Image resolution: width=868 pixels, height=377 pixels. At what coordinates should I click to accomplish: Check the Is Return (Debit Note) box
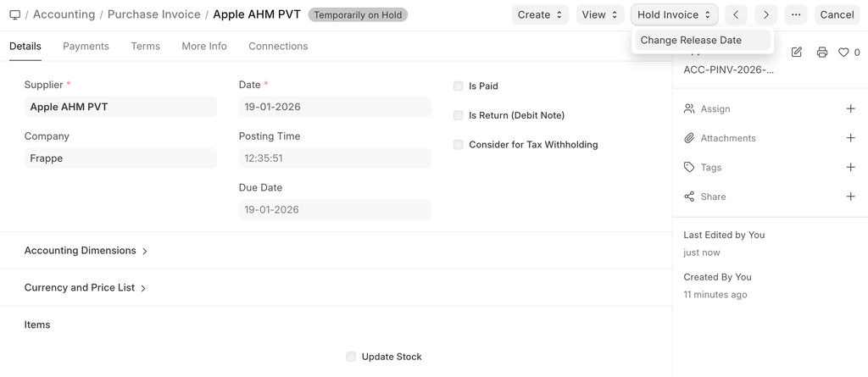click(459, 115)
